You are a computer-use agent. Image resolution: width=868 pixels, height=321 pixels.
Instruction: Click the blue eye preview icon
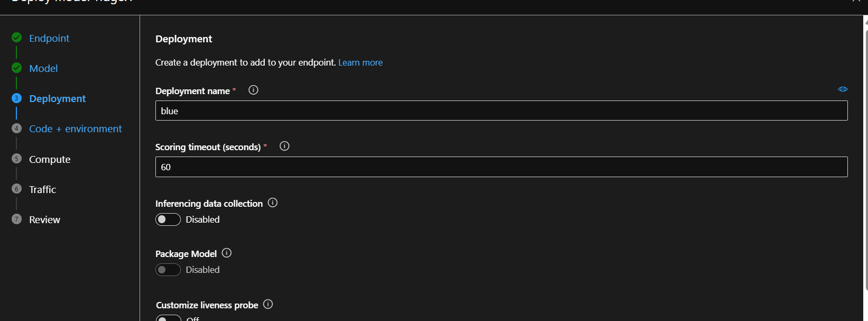843,89
